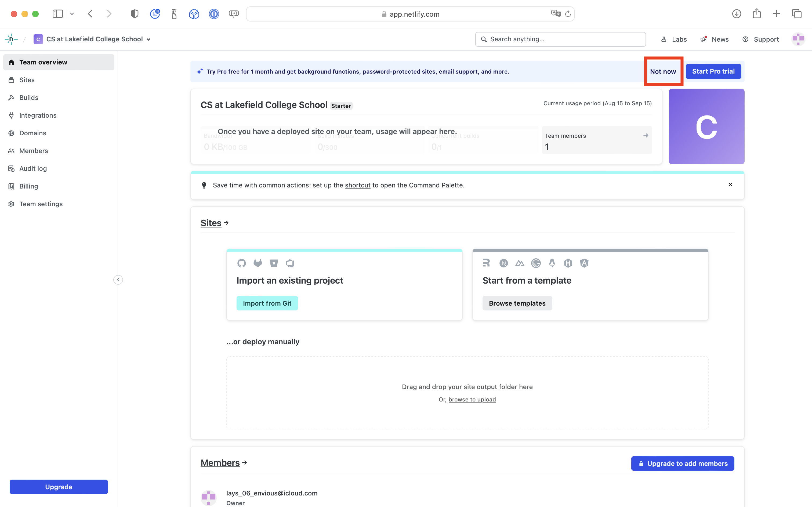The image size is (812, 507).
Task: Open Support in the top navigation
Action: 760,39
